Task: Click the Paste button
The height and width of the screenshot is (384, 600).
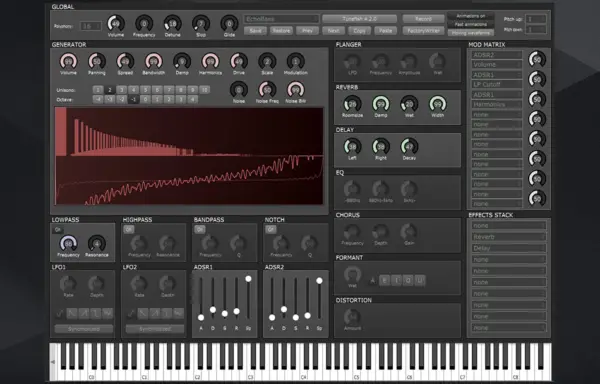Action: 385,31
